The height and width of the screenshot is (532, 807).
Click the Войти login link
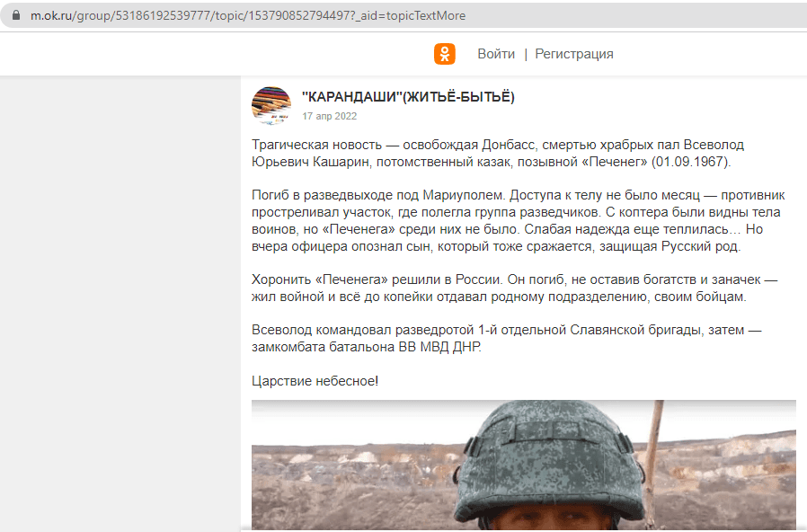496,54
